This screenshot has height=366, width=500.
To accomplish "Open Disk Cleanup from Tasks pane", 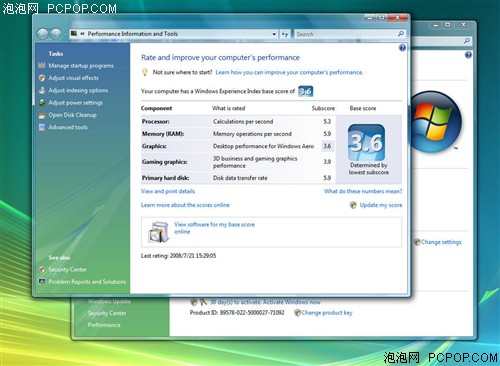I will 73,115.
